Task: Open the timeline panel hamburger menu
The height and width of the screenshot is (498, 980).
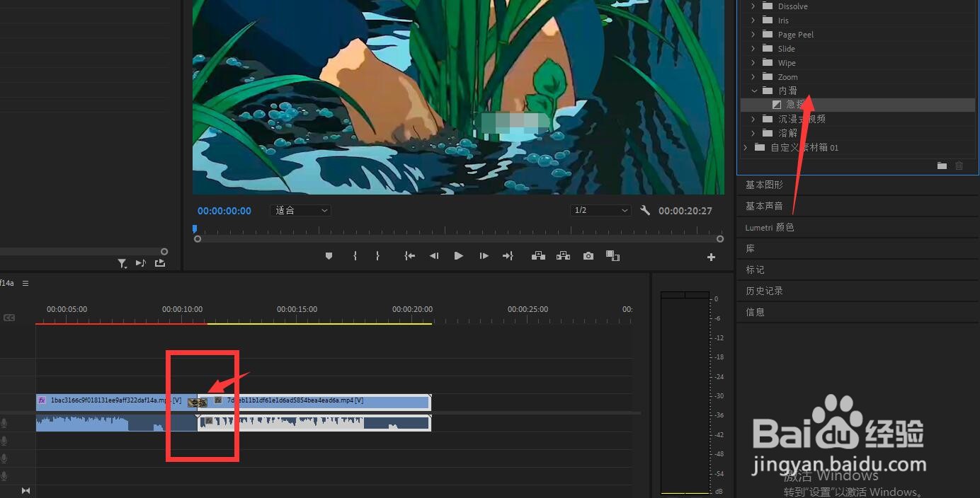Action: point(25,283)
